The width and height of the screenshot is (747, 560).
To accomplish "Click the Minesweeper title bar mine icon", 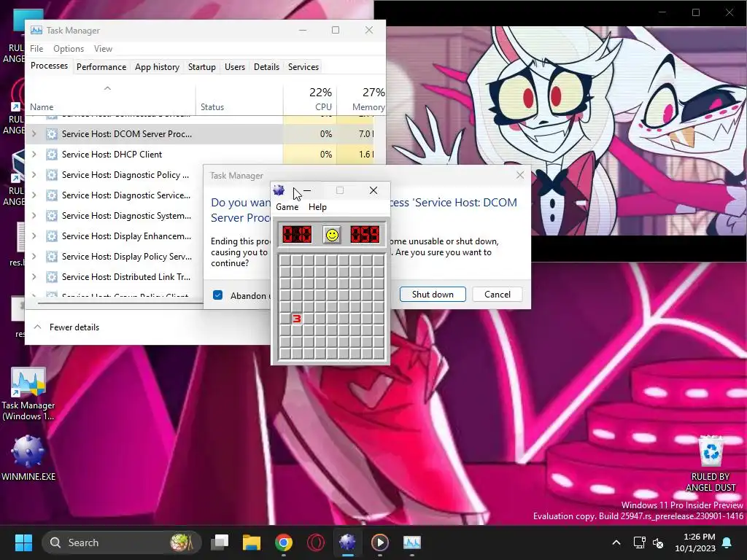I will pyautogui.click(x=279, y=190).
